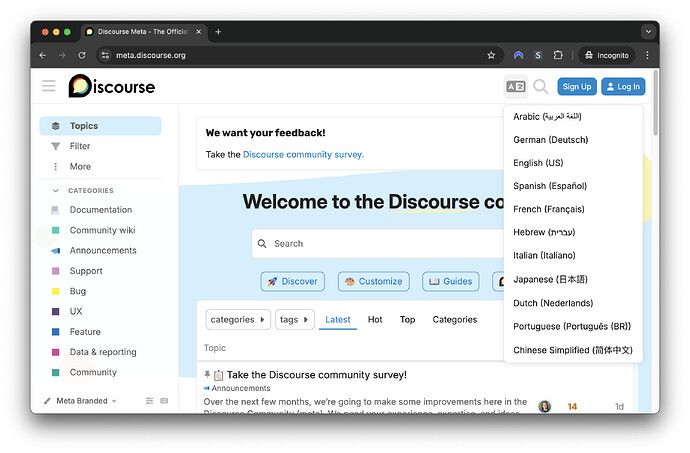Click the sidebar settings sliders icon
Screen dimensions: 690x453
click(150, 401)
